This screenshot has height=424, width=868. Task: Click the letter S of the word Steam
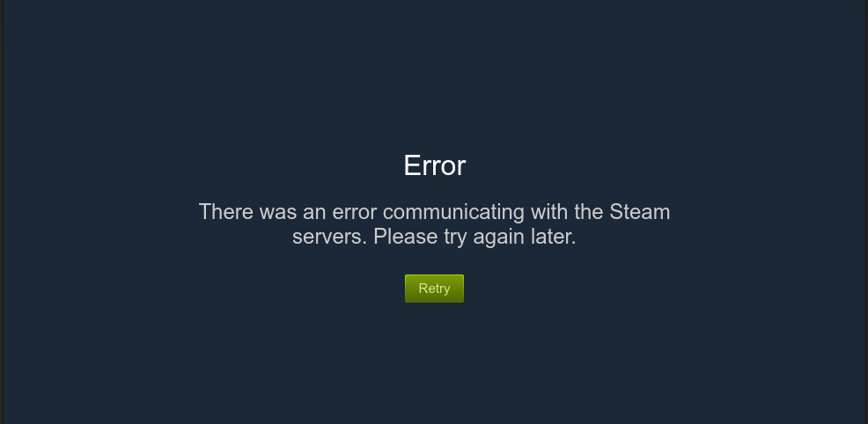coord(617,212)
